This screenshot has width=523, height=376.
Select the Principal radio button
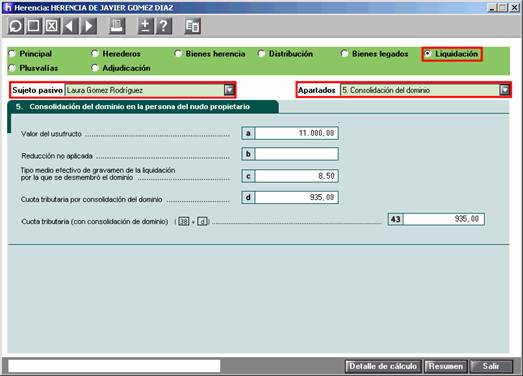click(12, 54)
